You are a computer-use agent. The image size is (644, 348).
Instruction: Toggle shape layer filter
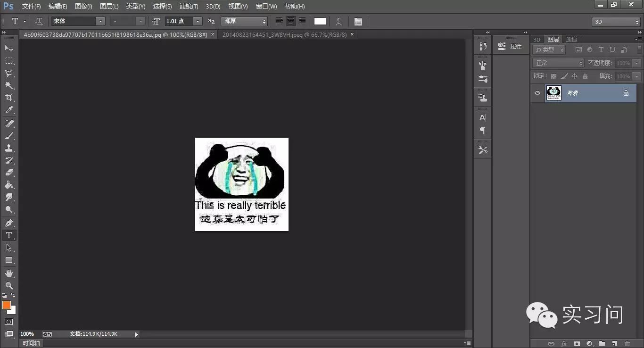click(612, 50)
